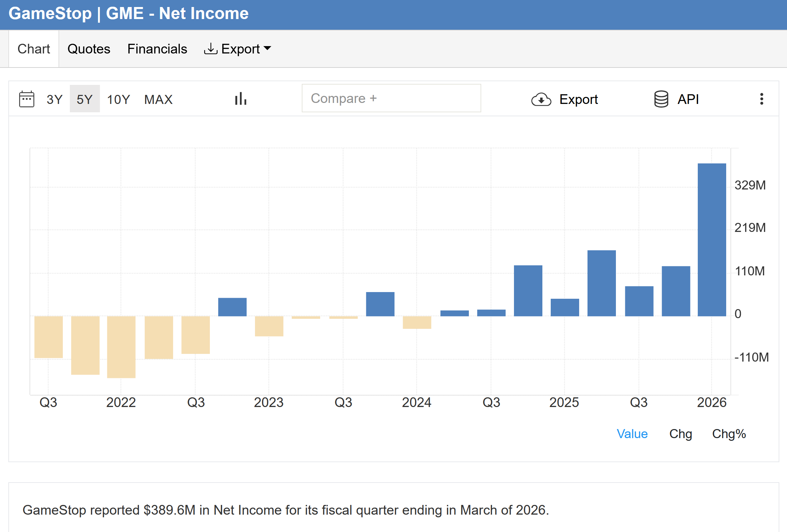Image resolution: width=787 pixels, height=532 pixels.
Task: Change chart type via bar chart icon
Action: [241, 99]
